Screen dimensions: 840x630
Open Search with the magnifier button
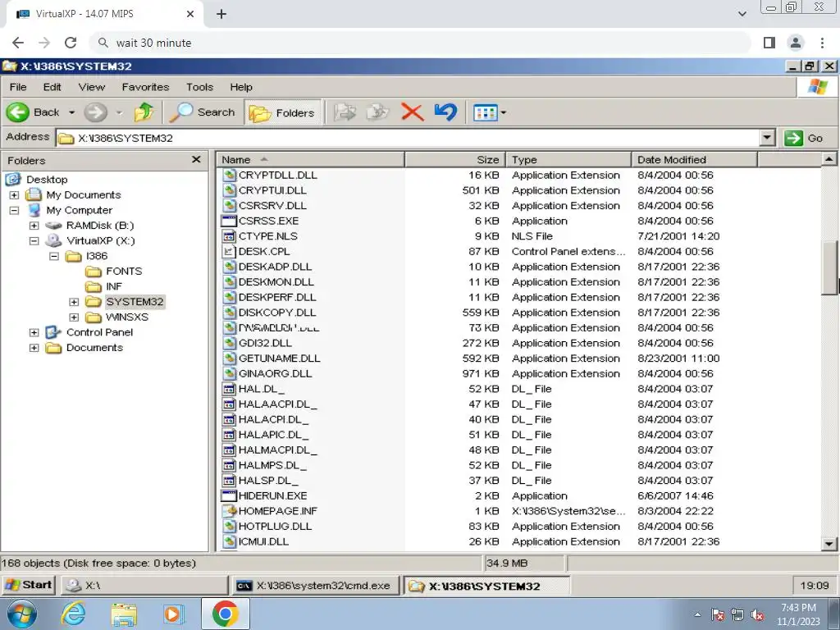pos(203,112)
